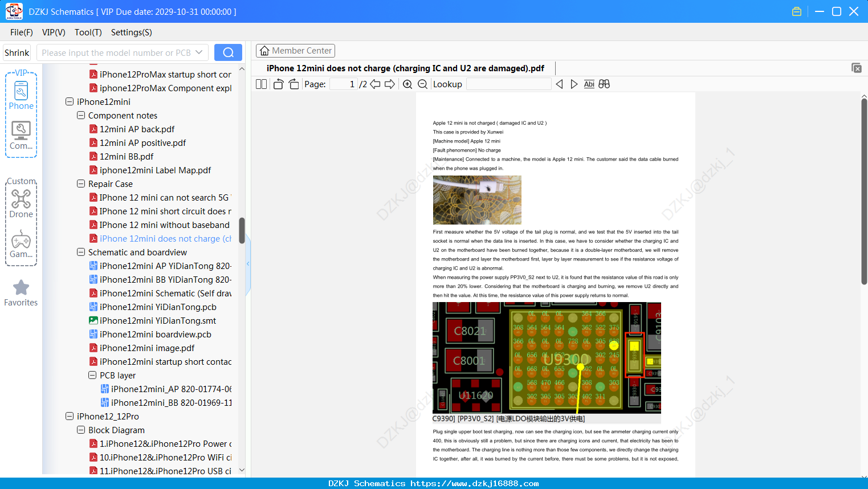The height and width of the screenshot is (489, 868).
Task: Find next lookup match
Action: [x=574, y=84]
